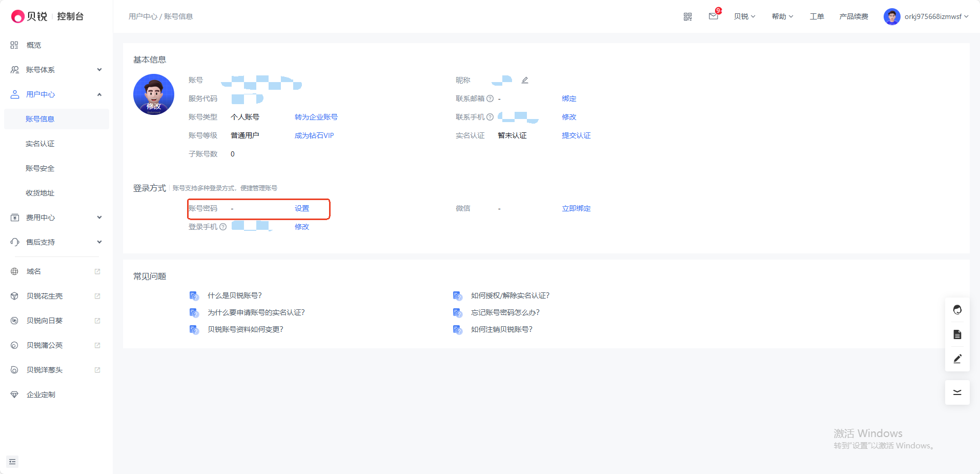Image resolution: width=980 pixels, height=474 pixels.
Task: Click the header user avatar
Action: pos(892,16)
